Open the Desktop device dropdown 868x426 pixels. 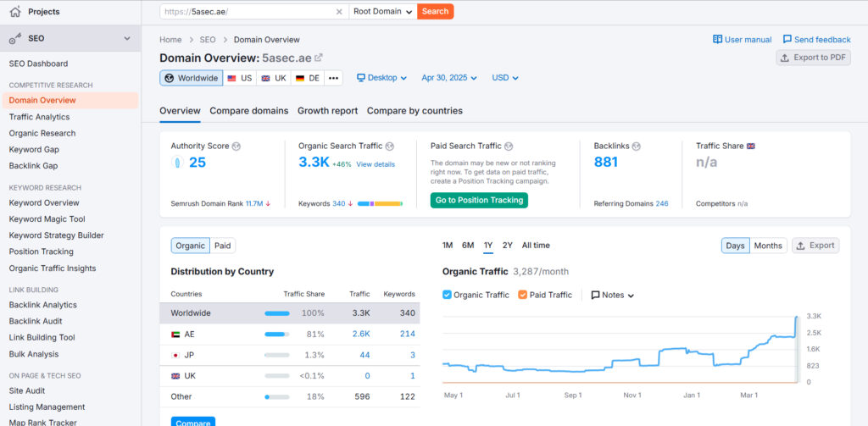point(382,78)
